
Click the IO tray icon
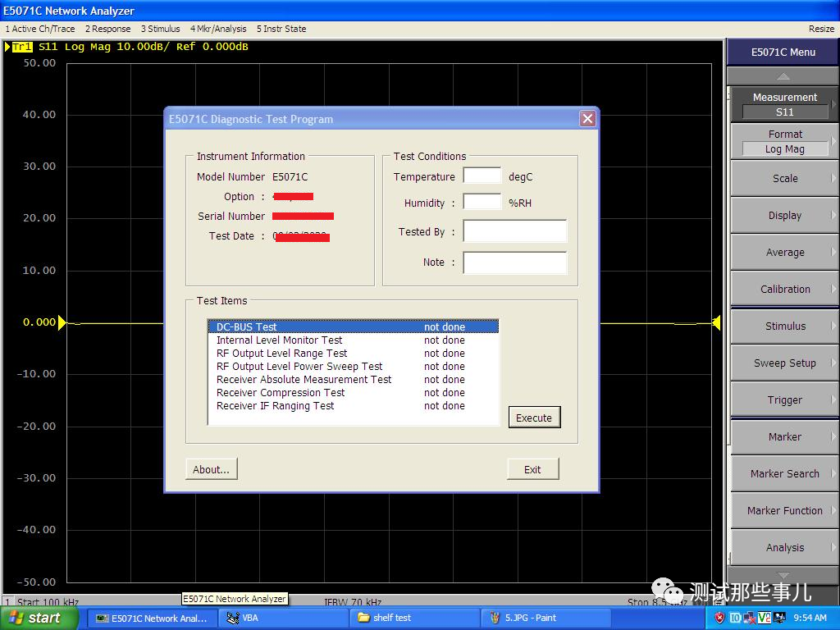[x=736, y=618]
